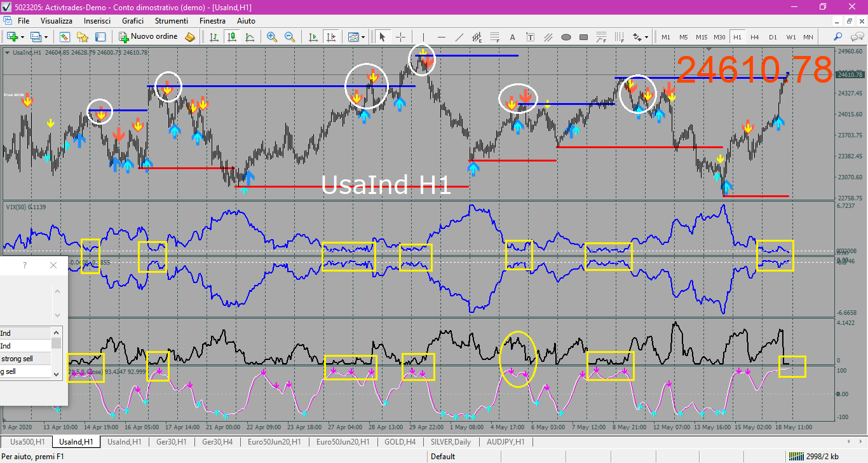The height and width of the screenshot is (463, 868).
Task: Click the New Chart icon
Action: click(x=12, y=37)
